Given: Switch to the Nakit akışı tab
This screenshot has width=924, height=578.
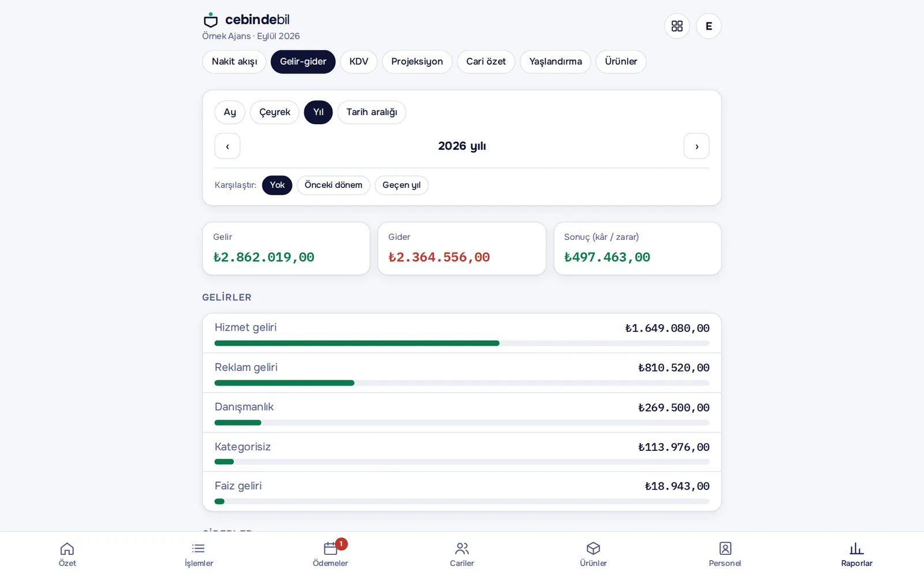Looking at the screenshot, I should [x=234, y=62].
